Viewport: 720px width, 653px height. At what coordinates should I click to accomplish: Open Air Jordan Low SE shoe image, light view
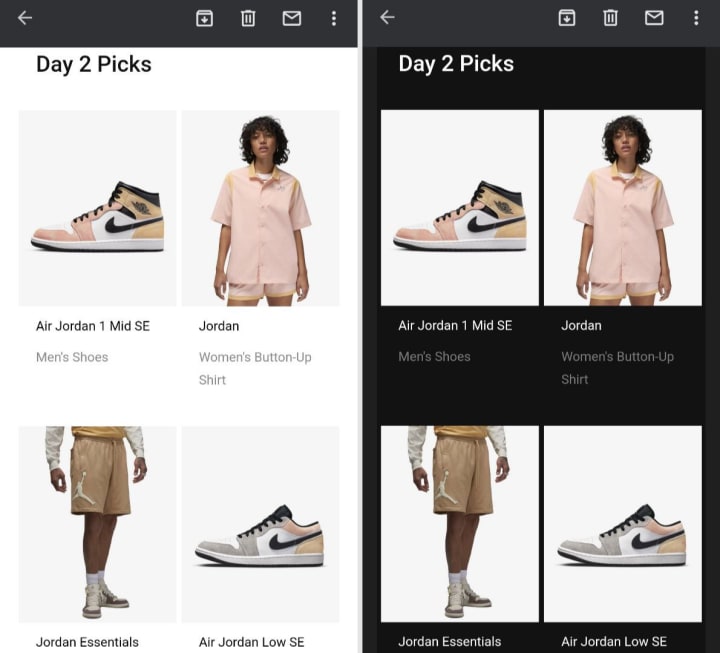260,524
